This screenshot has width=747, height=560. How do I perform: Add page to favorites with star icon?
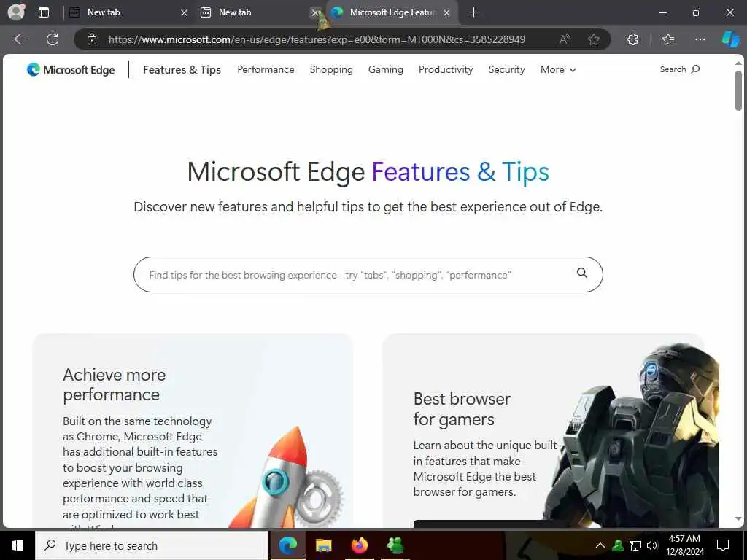coord(594,39)
